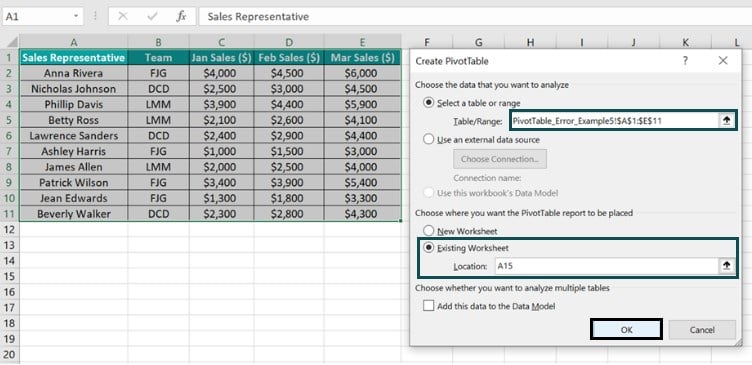Collapse dialog via Table/Range selector icon
Screen dimensions: 752x365
(x=727, y=121)
